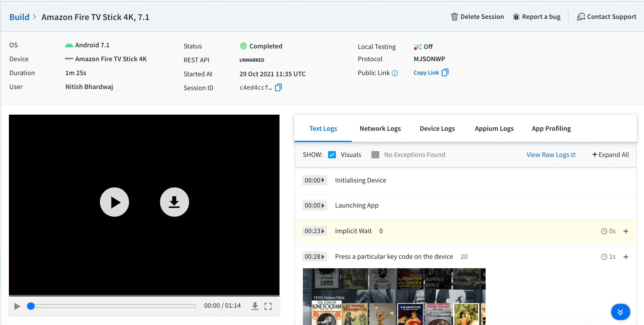This screenshot has height=325, width=644.
Task: Play the session video recording
Action: pyautogui.click(x=114, y=202)
